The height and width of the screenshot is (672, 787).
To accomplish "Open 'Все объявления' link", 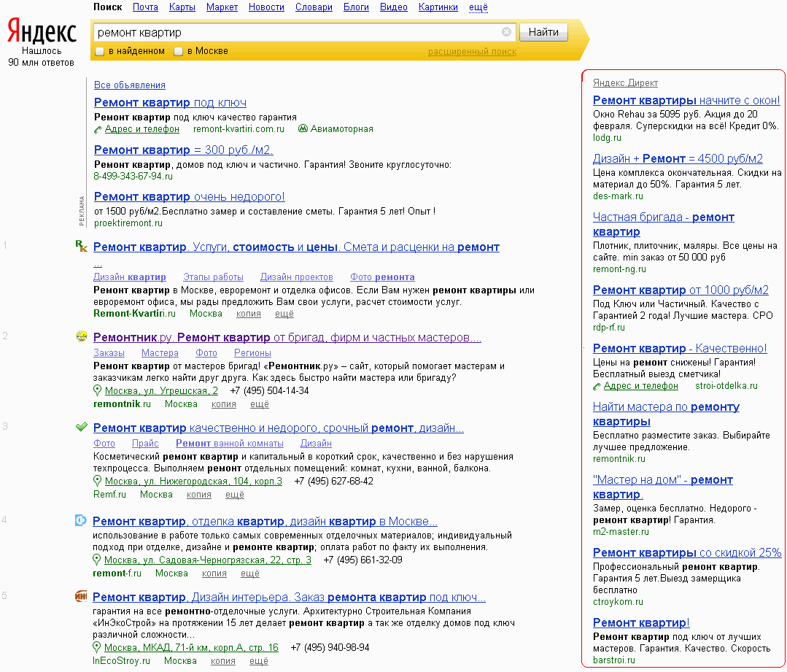I will pos(130,85).
